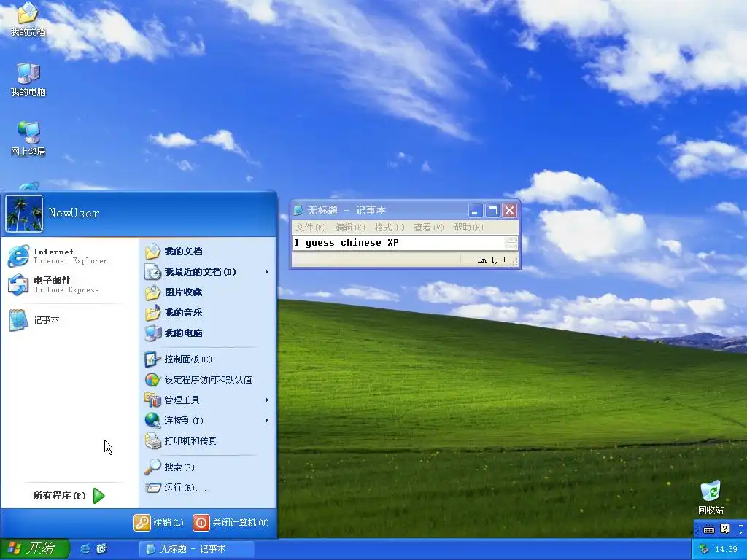Image resolution: width=747 pixels, height=560 pixels.
Task: Select 我的电脑 desktop icon
Action: (x=28, y=79)
